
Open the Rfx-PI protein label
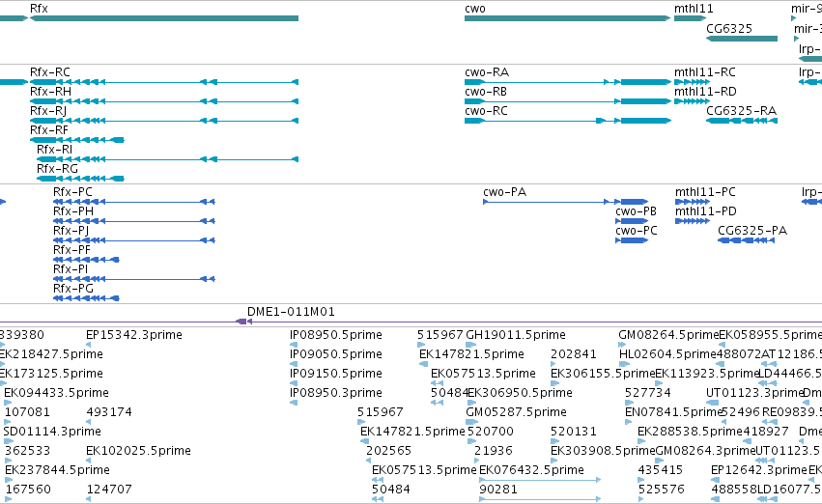71,269
